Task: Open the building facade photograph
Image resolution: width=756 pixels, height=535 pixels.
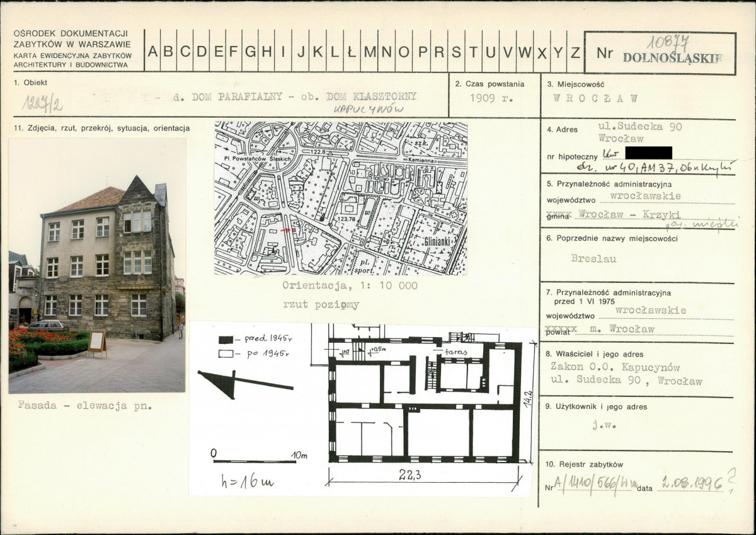Action: point(97,265)
